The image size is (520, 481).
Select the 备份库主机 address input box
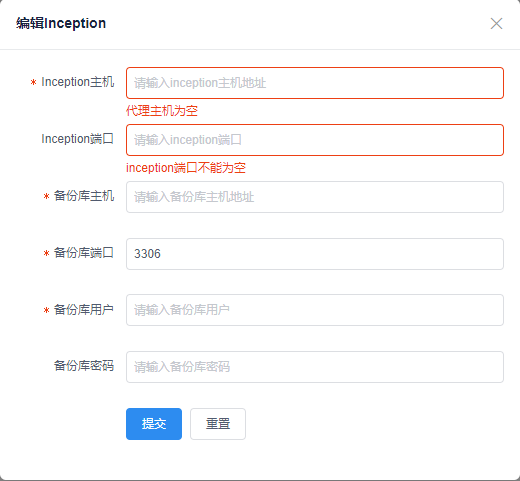click(315, 197)
